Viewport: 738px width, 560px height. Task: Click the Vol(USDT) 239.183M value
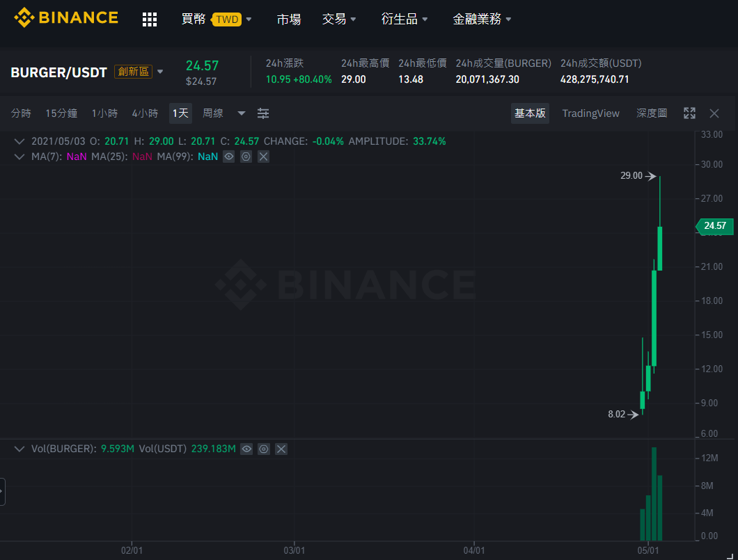213,449
